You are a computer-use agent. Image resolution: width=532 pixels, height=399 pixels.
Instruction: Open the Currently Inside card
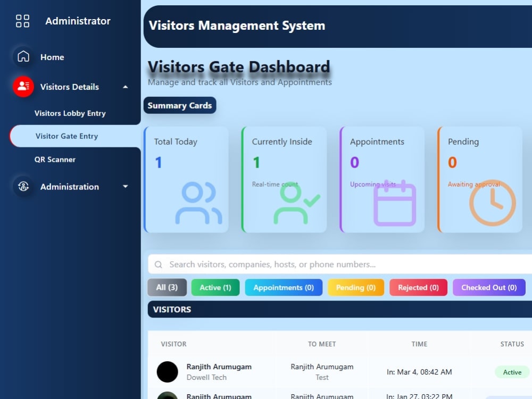click(x=284, y=179)
